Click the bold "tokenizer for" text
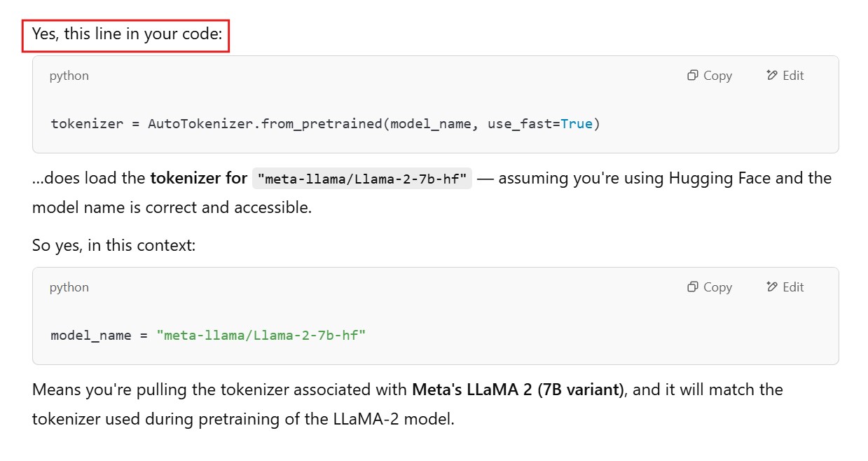The width and height of the screenshot is (868, 461). click(x=198, y=178)
